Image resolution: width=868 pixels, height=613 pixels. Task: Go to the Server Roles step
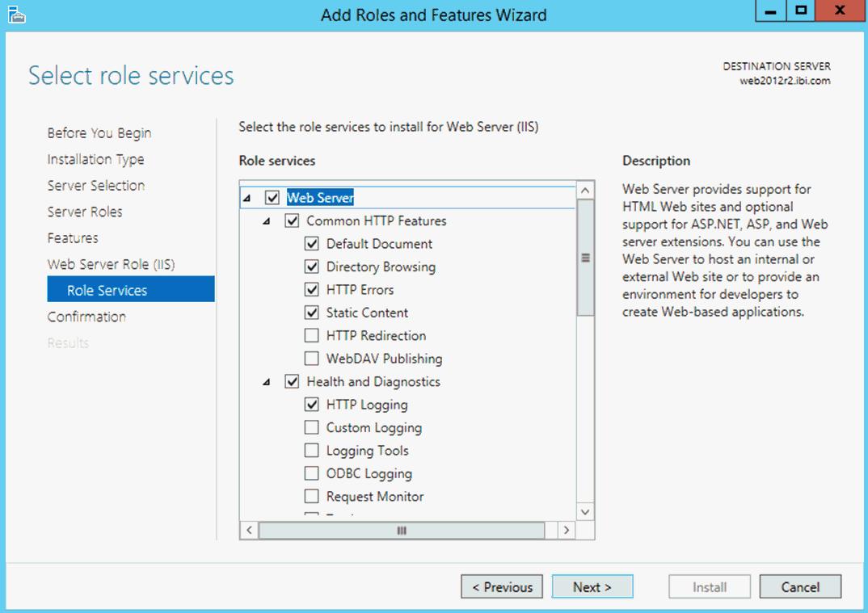(x=85, y=212)
